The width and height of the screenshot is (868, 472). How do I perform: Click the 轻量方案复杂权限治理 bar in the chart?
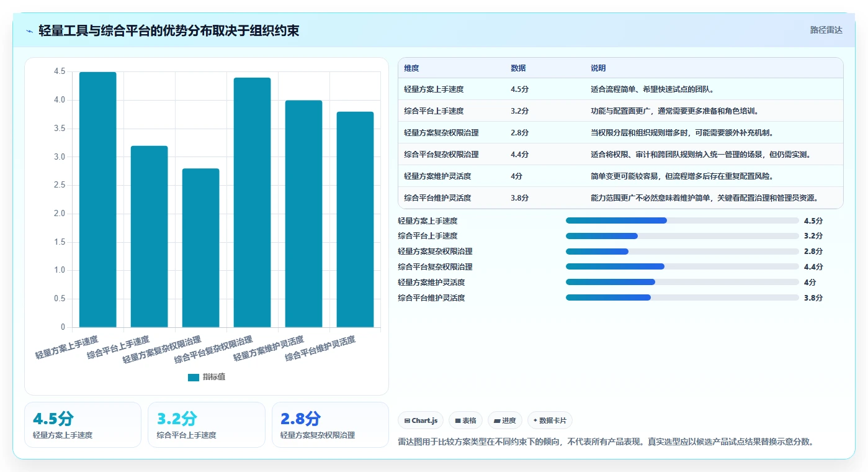tap(201, 248)
